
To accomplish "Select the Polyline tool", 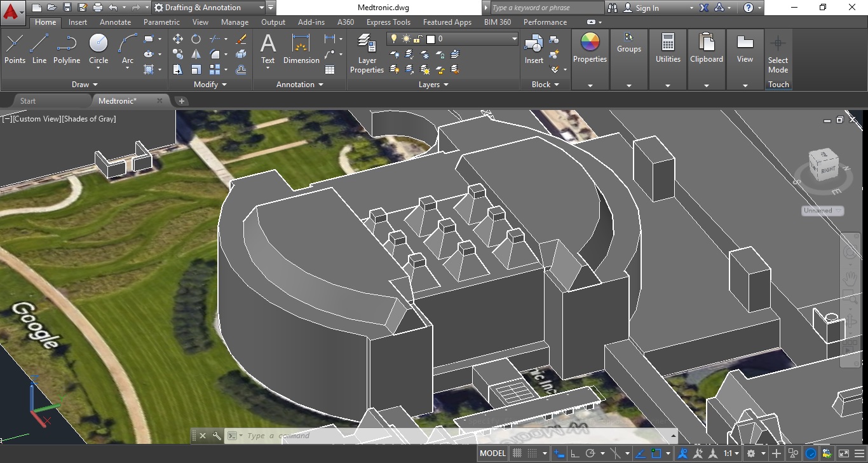I will click(66, 49).
